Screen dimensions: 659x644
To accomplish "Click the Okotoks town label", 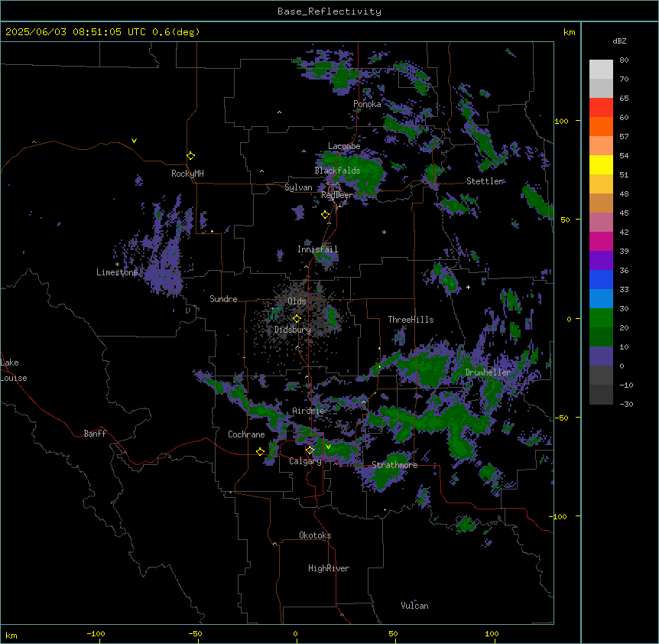I will click(x=315, y=535).
